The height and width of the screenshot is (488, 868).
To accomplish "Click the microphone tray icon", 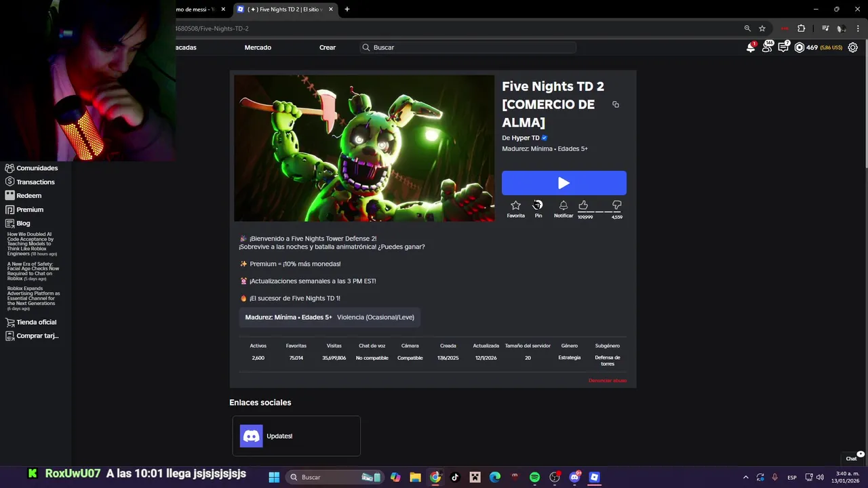I will (x=774, y=477).
